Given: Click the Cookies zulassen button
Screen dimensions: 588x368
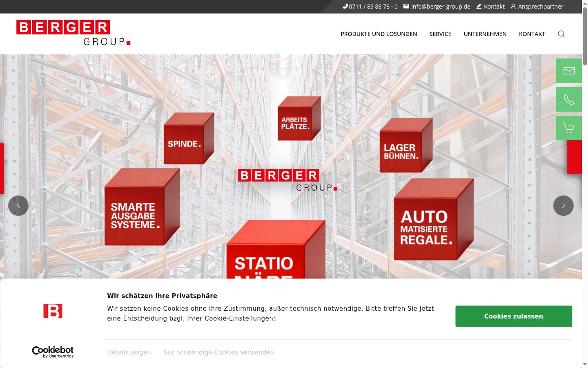Looking at the screenshot, I should tap(514, 316).
